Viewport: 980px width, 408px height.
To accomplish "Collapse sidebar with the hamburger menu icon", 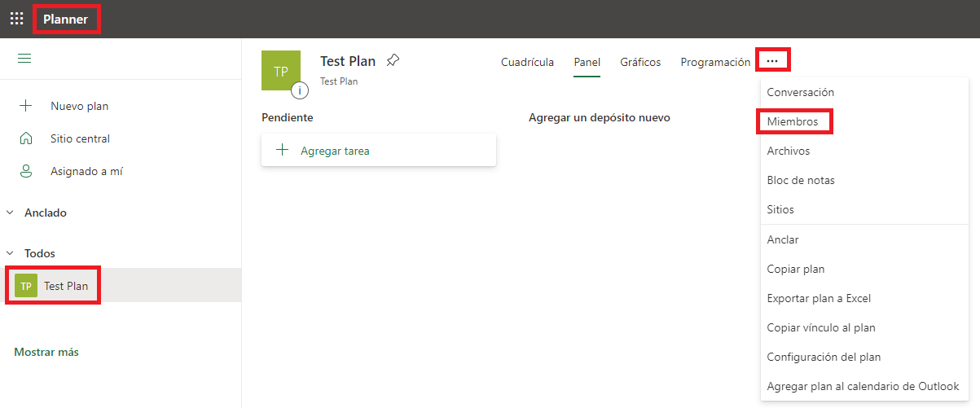I will pos(24,59).
